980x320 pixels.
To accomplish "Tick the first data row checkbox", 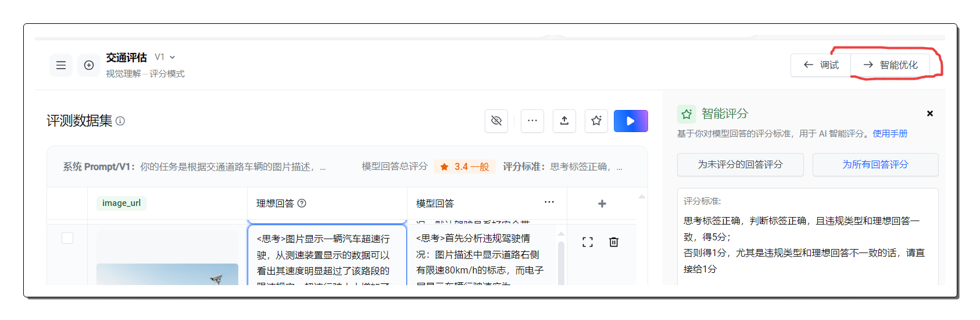I will (x=67, y=238).
